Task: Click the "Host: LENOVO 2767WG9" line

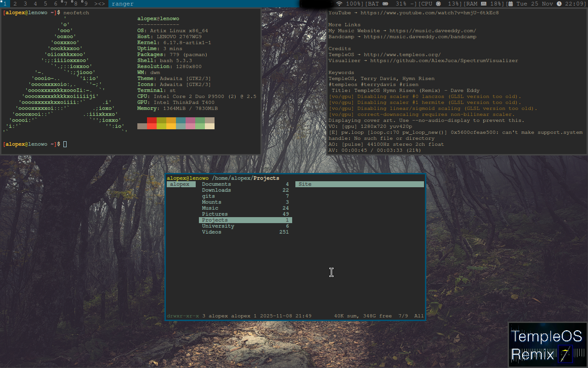Action: pyautogui.click(x=170, y=37)
